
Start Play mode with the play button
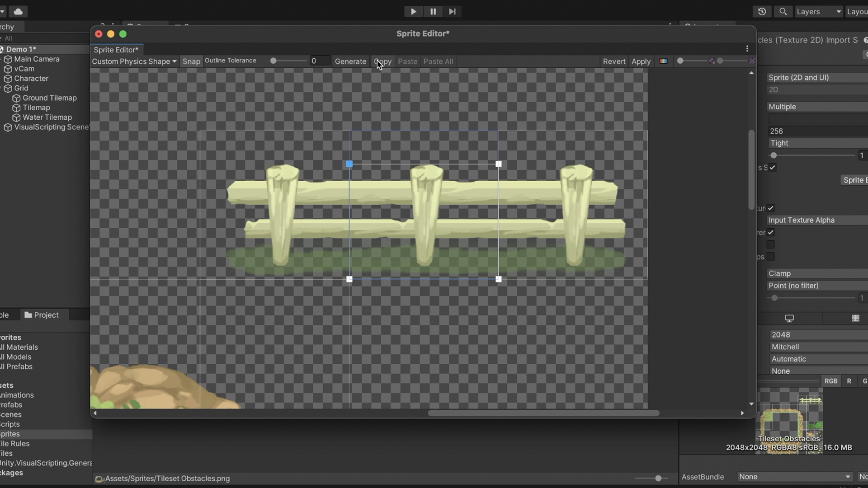coord(413,12)
